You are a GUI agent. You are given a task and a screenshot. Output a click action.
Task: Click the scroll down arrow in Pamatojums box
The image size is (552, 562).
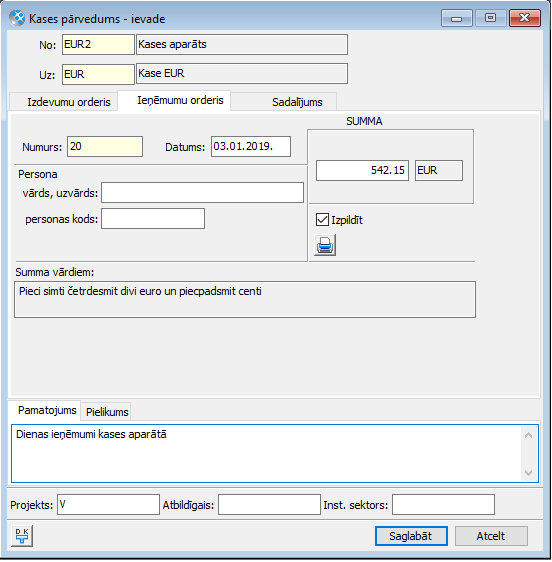[x=528, y=473]
